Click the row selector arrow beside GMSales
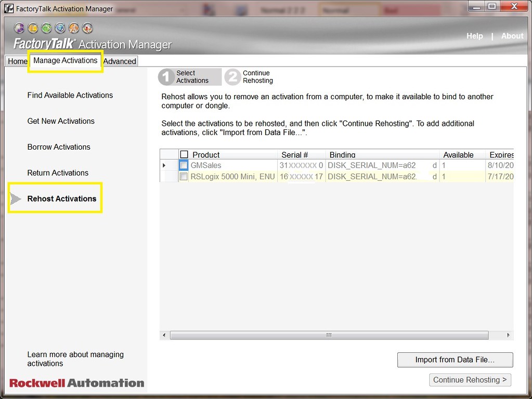The height and width of the screenshot is (399, 532). (164, 165)
